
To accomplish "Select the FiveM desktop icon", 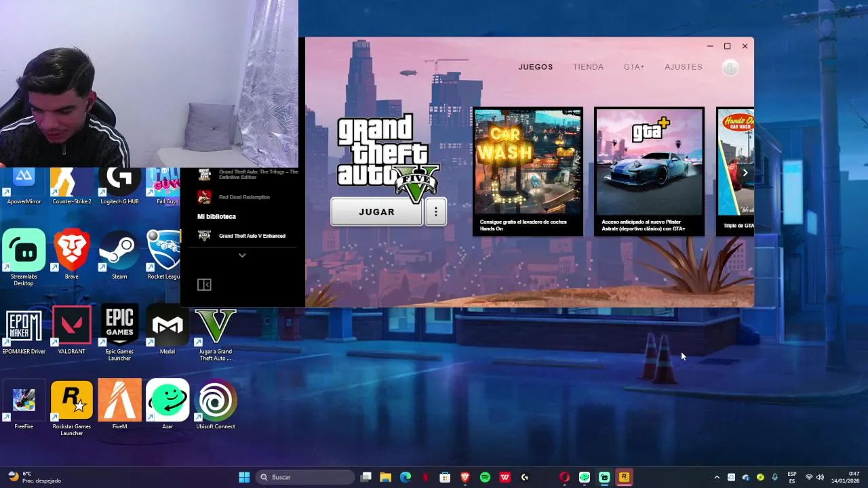I will point(119,405).
